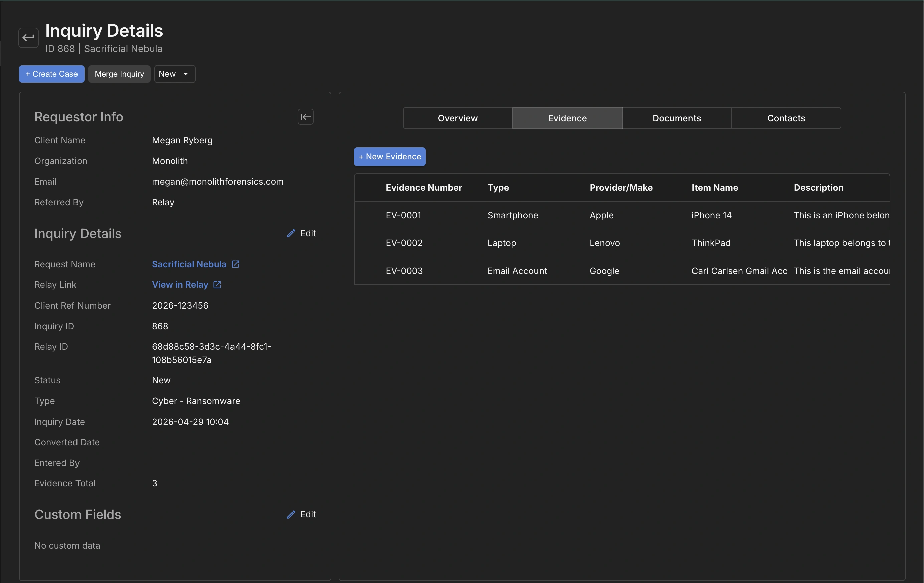This screenshot has height=583, width=924.
Task: Follow the View in Relay link
Action: click(x=180, y=284)
